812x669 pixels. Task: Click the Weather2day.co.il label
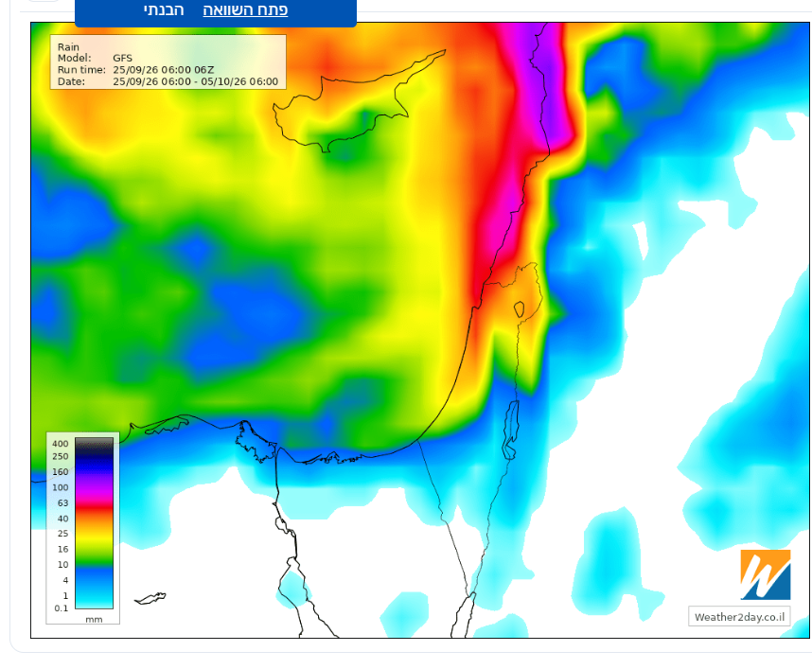point(739,617)
